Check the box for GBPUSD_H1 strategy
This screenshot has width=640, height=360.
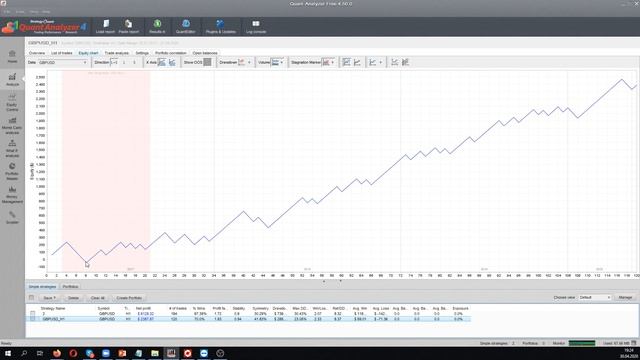coord(33,319)
